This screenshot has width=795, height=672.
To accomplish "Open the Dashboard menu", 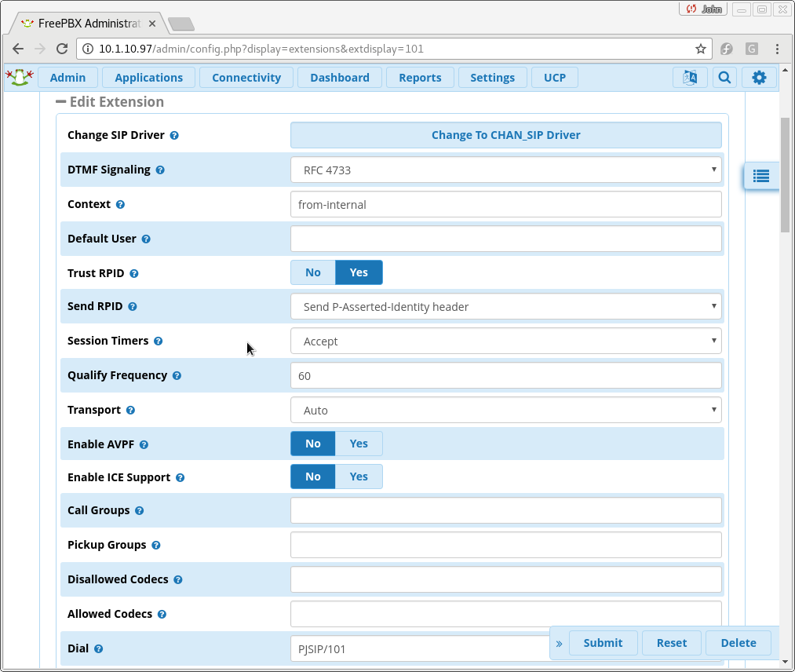I will (x=340, y=78).
